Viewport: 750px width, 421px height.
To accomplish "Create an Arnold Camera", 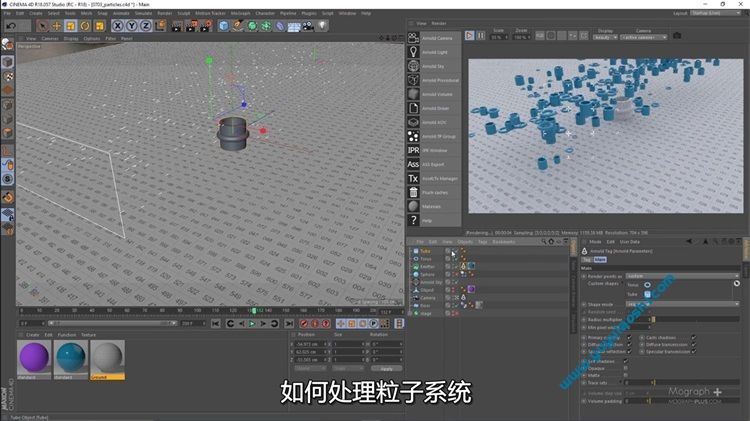I will [x=434, y=38].
